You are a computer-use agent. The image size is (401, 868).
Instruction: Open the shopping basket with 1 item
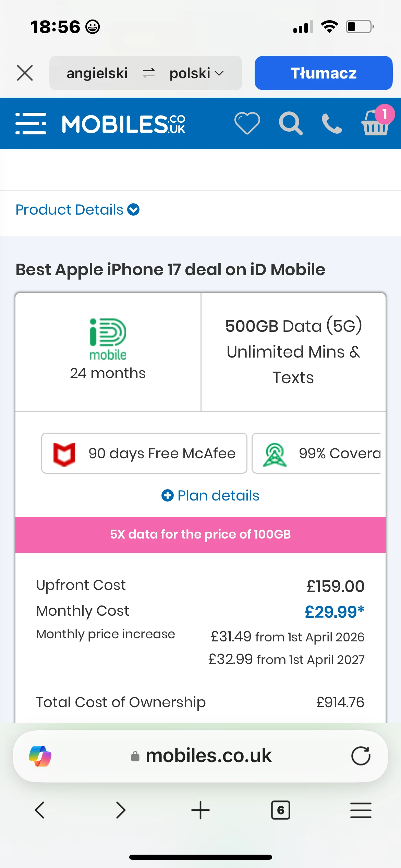pos(376,123)
